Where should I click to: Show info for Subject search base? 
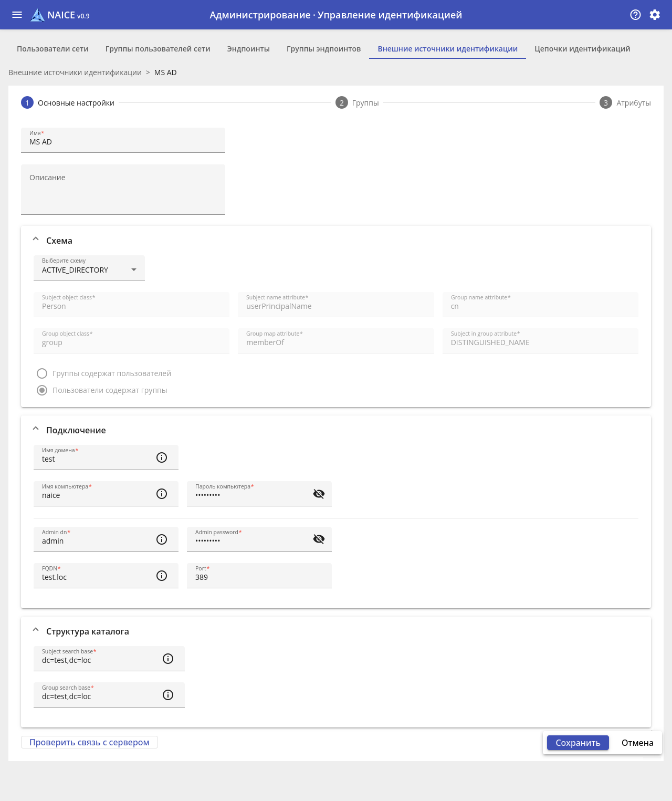click(168, 659)
